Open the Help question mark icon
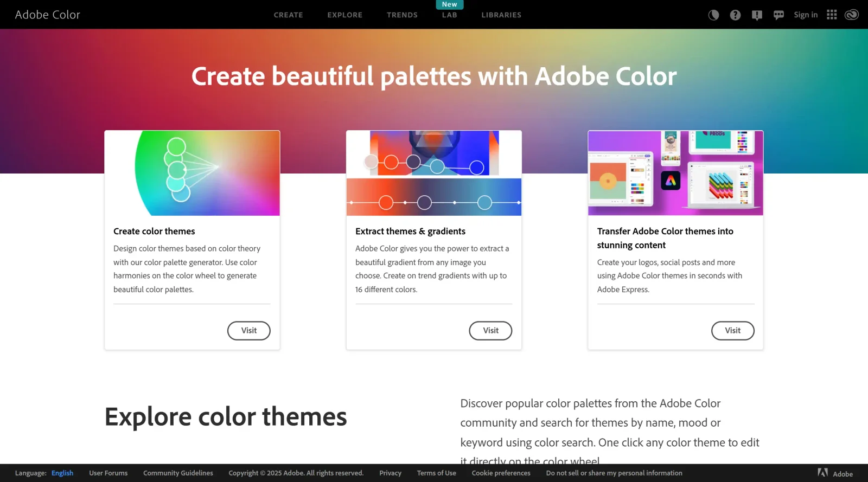The height and width of the screenshot is (482, 868). pos(735,15)
